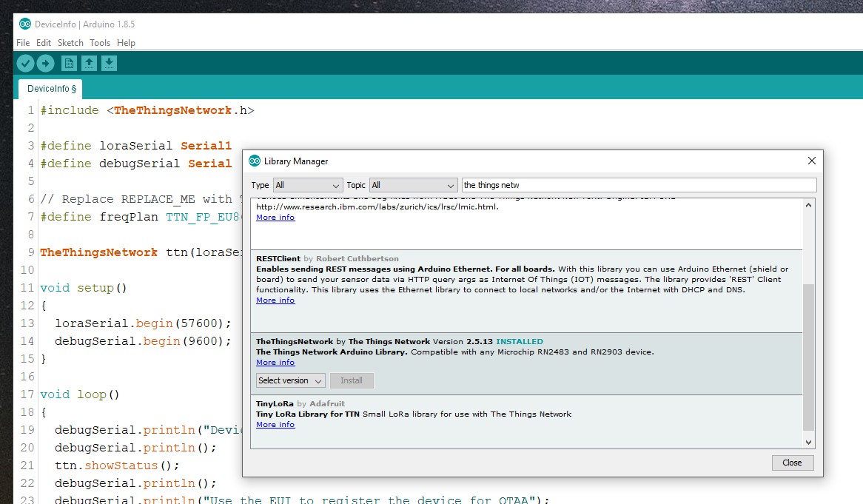This screenshot has width=863, height=504.
Task: Click the library search field
Action: pos(639,185)
